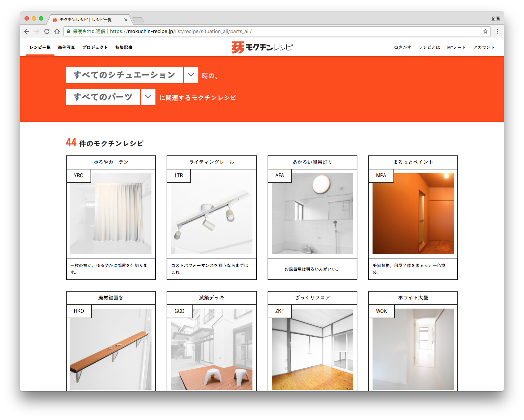Click the モクチンレシピ site logo
Viewport: 524px width, 420px height.
click(x=262, y=47)
